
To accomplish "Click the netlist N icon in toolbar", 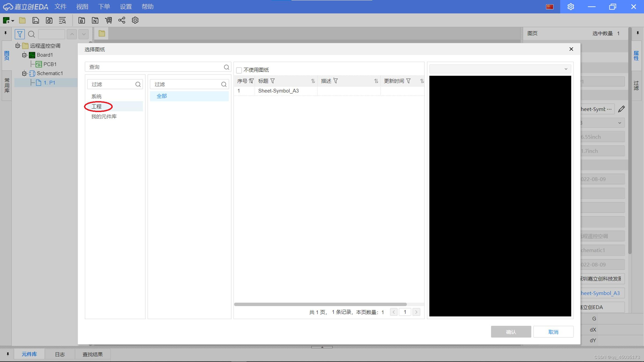I will click(95, 20).
